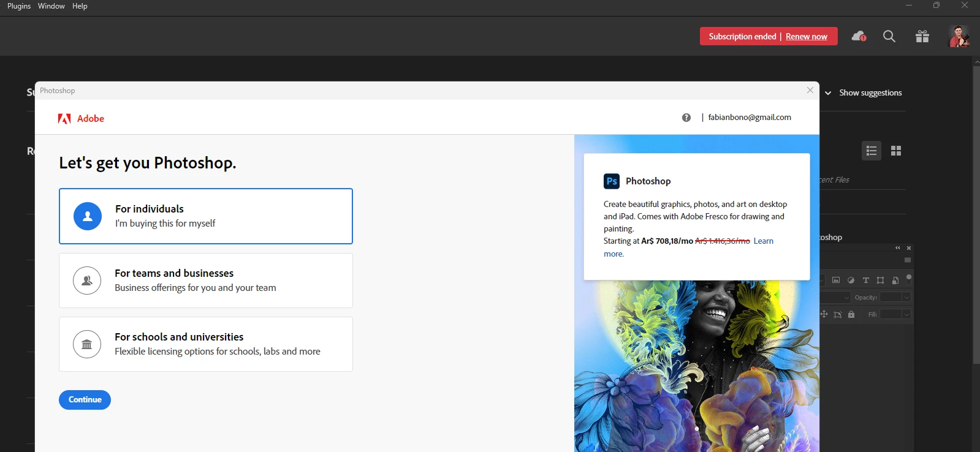Open the Help menu
The height and width of the screenshot is (452, 980).
(80, 6)
